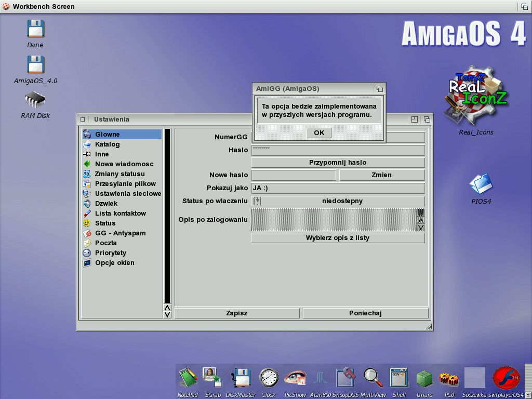Launch Soczewka from the dock

[x=475, y=378]
